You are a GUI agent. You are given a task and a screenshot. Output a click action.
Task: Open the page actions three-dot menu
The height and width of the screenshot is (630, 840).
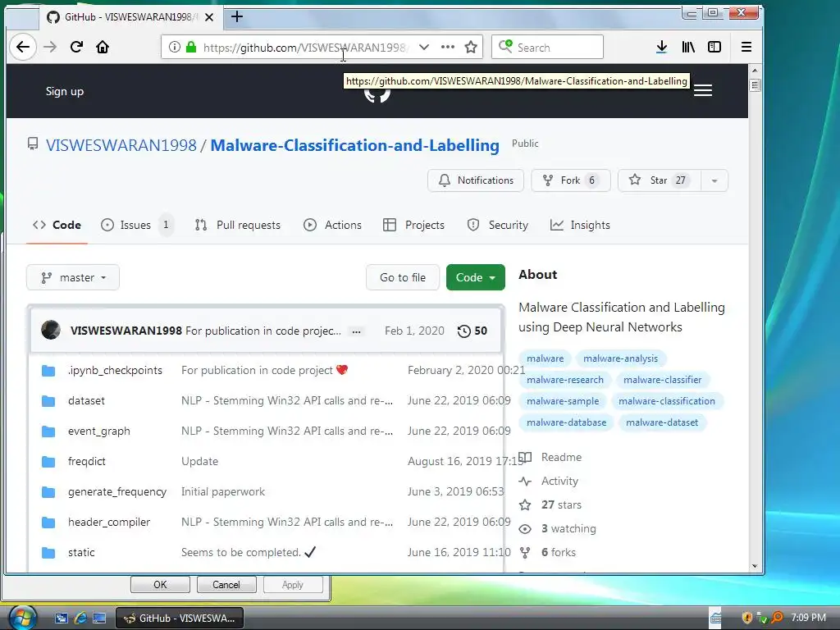448,47
